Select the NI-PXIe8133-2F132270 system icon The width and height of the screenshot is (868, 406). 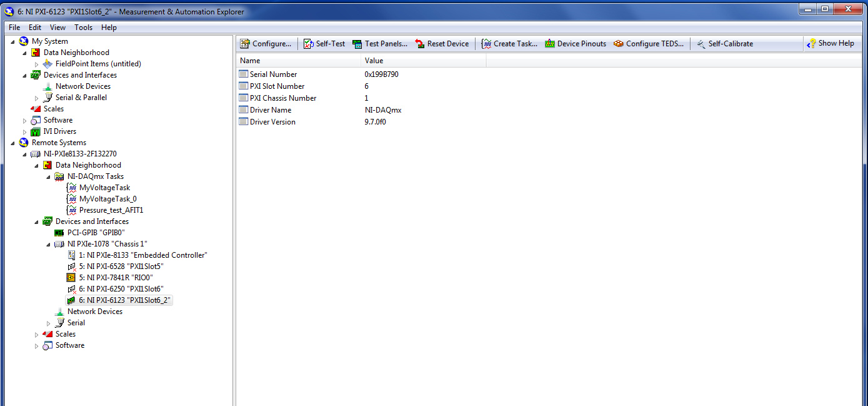(36, 154)
